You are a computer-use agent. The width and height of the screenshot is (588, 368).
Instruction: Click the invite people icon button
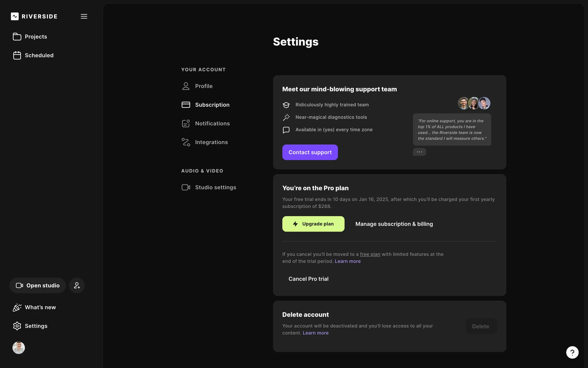point(77,286)
